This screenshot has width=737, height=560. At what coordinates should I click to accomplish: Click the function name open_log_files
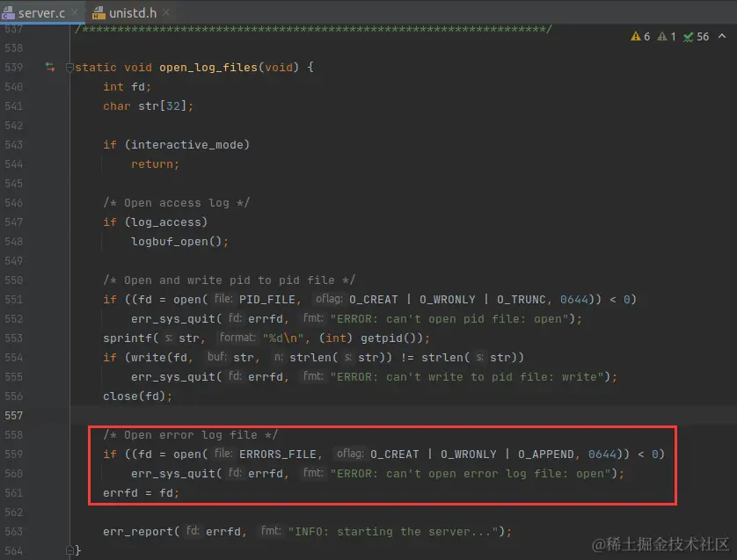tap(208, 67)
